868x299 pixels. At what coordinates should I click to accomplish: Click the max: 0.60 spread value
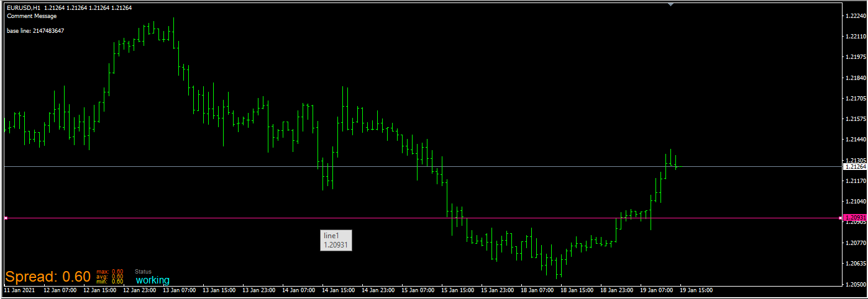tap(110, 272)
